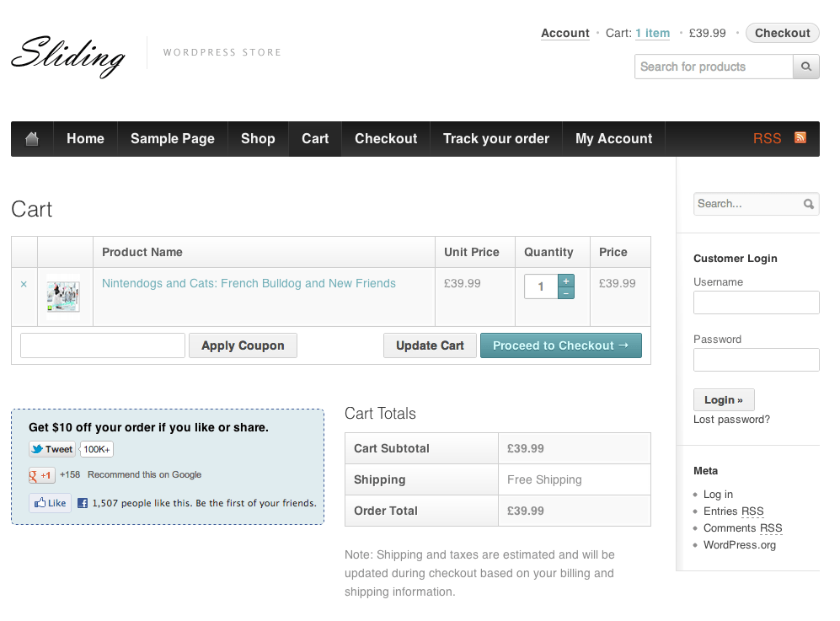The image size is (840, 621).
Task: Click the Cart Totals heading
Action: click(380, 414)
